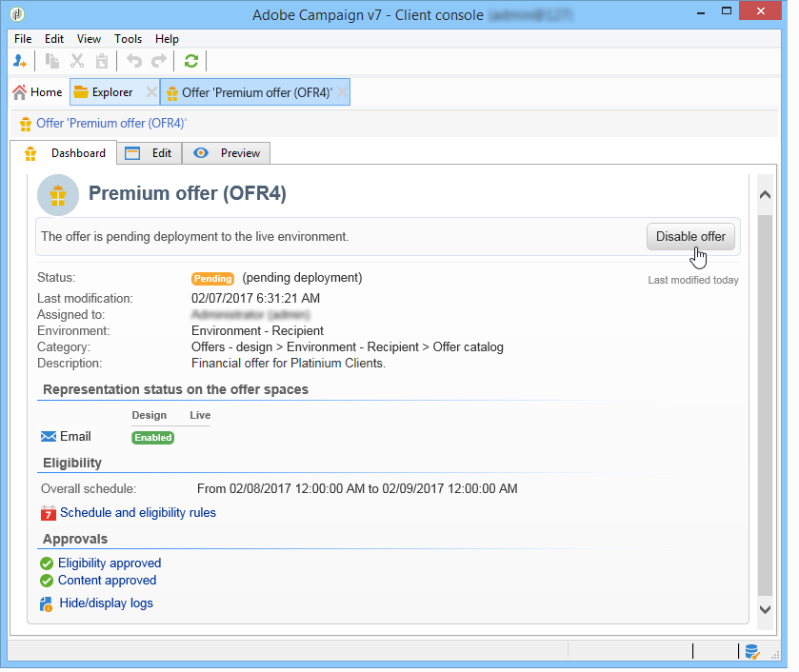Close the Offer 'Premium offer (OFR4)' tab
This screenshot has height=672, width=799.
click(343, 92)
